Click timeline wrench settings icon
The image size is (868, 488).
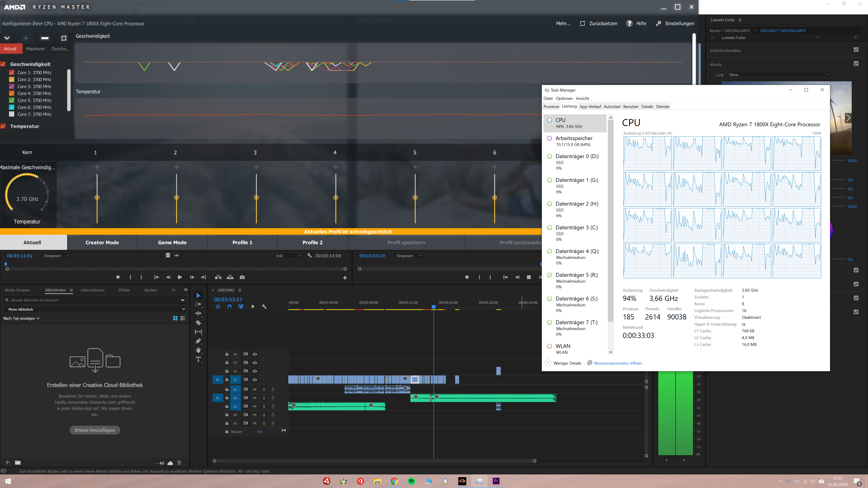click(264, 307)
